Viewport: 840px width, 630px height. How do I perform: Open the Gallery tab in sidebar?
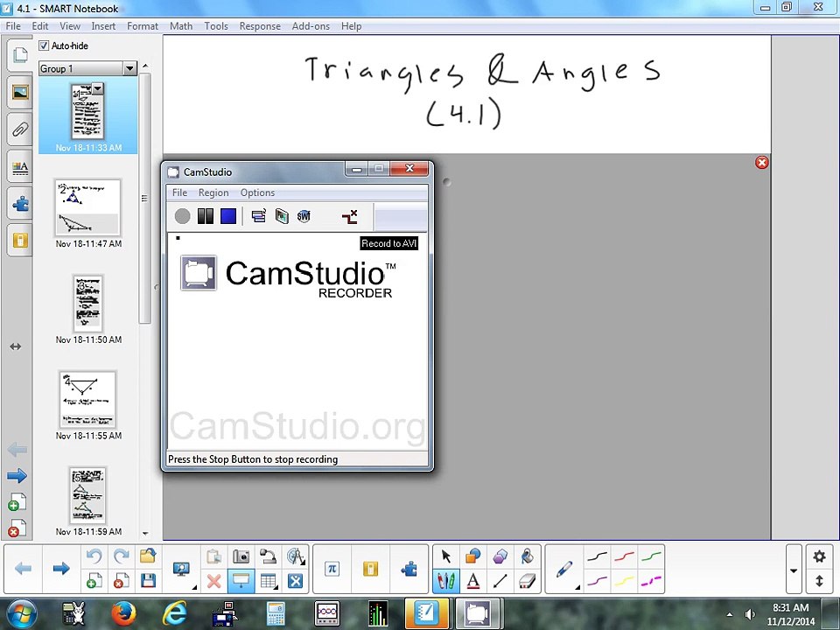coord(20,93)
